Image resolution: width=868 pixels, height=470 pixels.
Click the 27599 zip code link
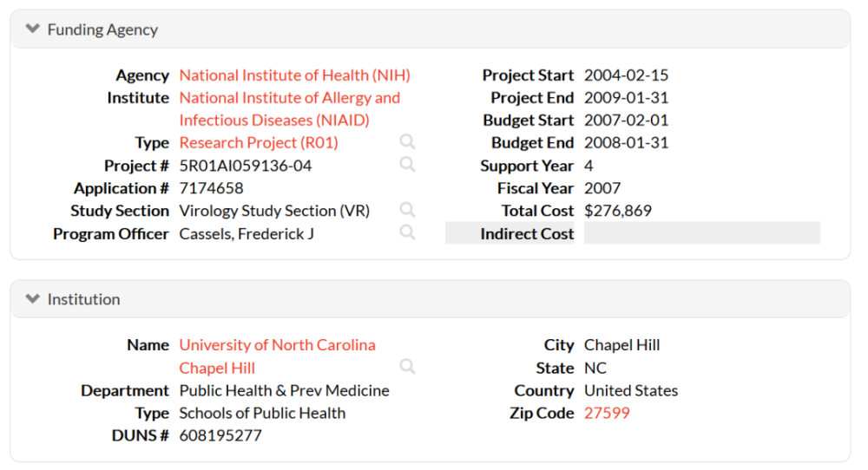coord(607,413)
